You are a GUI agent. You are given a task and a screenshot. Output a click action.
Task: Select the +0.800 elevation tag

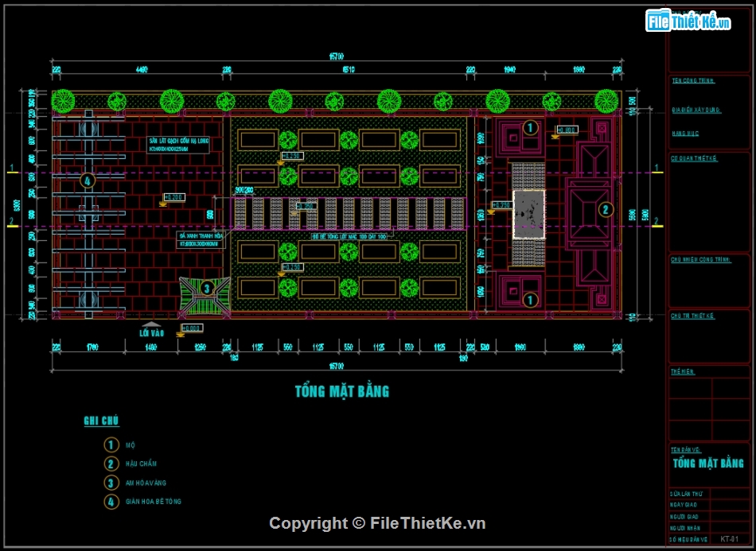(567, 130)
